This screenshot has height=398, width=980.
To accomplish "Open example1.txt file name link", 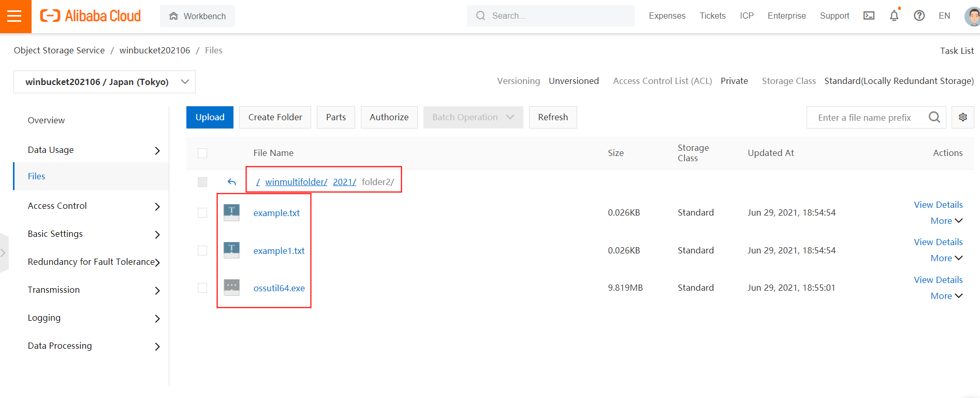I will (x=279, y=251).
